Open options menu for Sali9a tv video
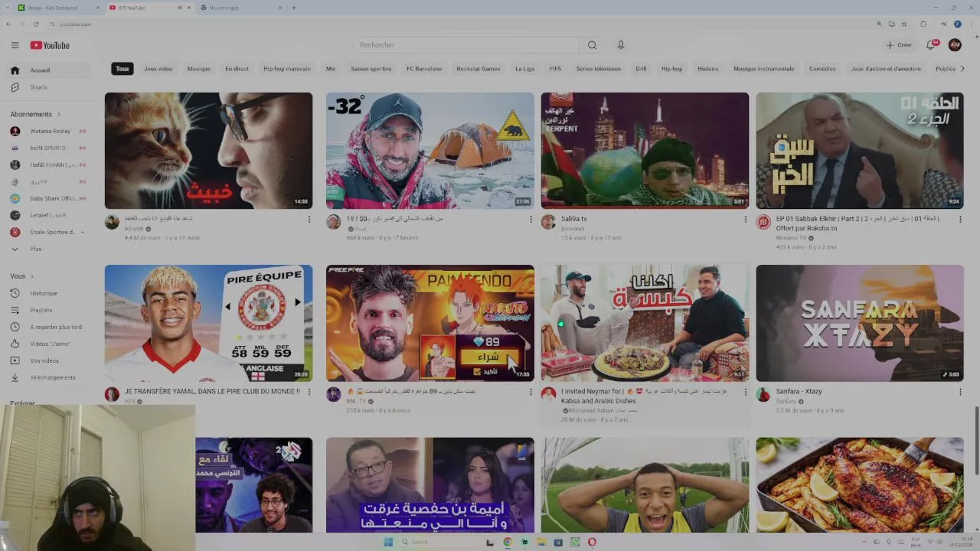 [745, 219]
